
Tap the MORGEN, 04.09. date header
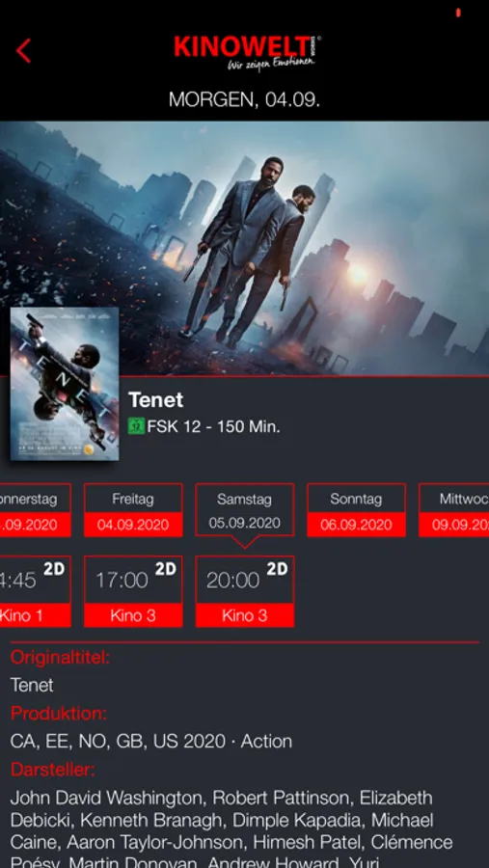244,99
